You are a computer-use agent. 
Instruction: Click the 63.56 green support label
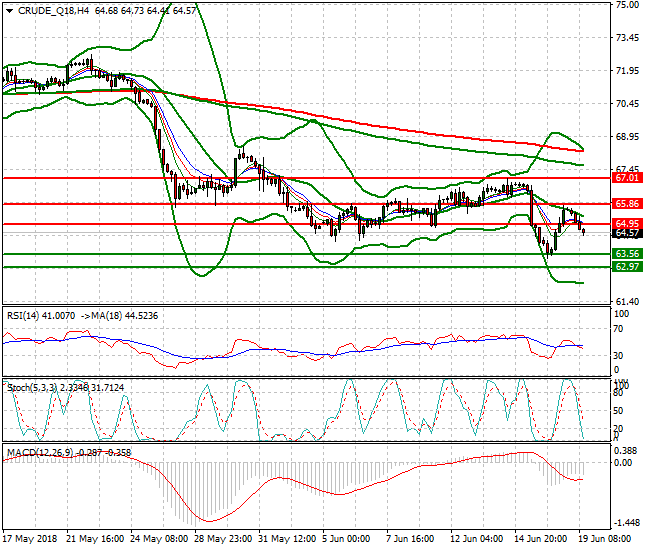pos(627,254)
